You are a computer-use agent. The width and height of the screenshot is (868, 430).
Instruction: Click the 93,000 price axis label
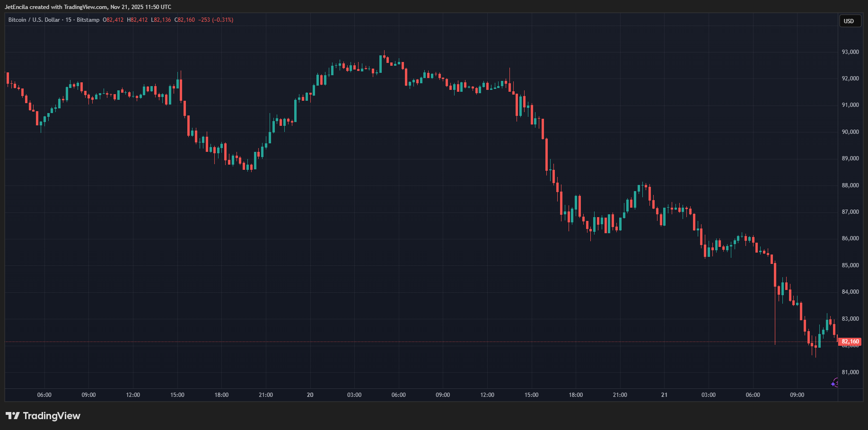pos(850,52)
